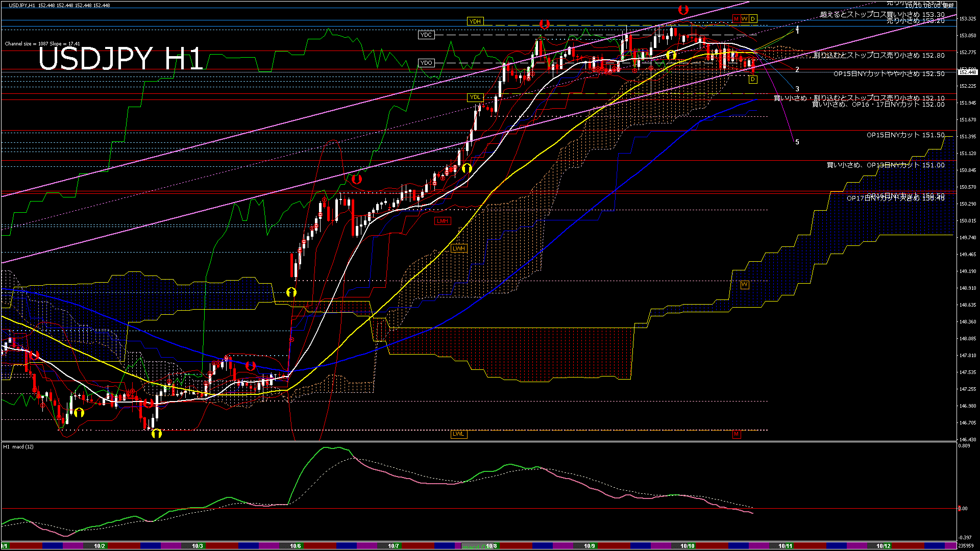Click the YDH level label box
This screenshot has height=551, width=980.
[475, 21]
